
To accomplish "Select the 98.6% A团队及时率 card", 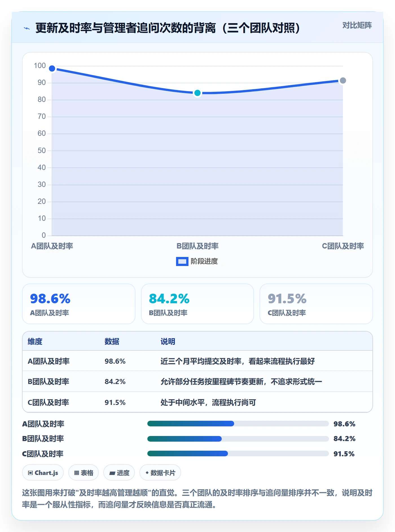I will tap(79, 304).
